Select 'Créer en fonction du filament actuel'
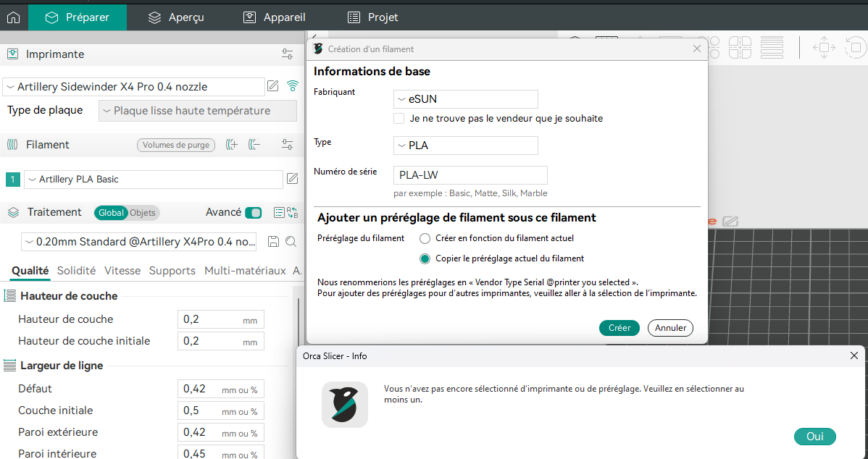This screenshot has height=459, width=868. (425, 238)
